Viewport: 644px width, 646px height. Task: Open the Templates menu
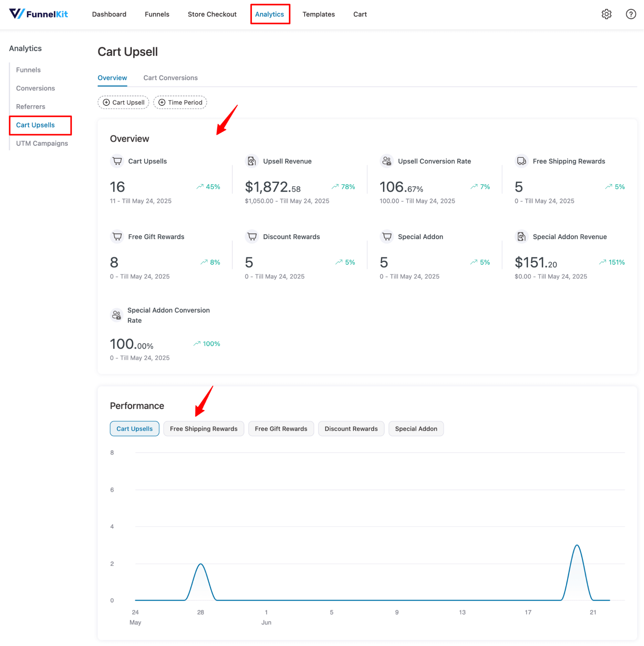coord(318,14)
